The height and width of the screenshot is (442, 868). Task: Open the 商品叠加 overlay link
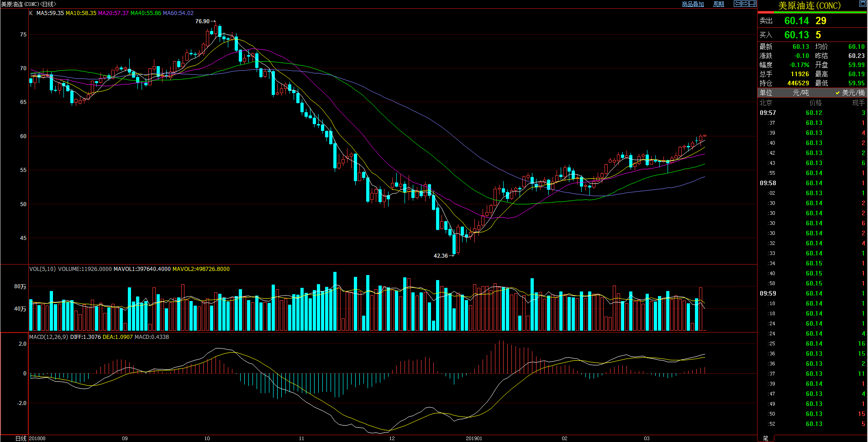pos(693,4)
